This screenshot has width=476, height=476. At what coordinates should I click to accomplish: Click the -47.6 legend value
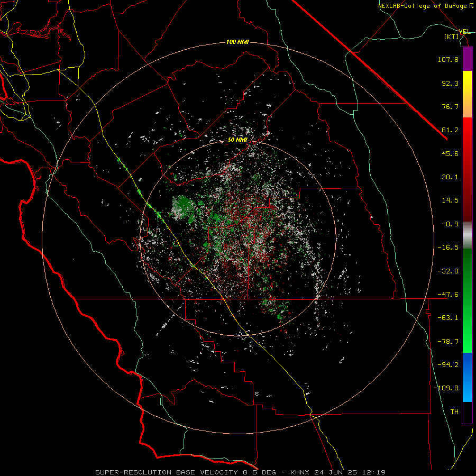448,295
